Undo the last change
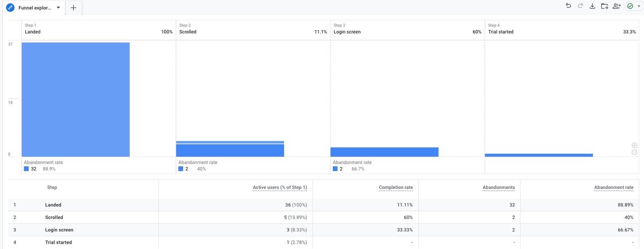The height and width of the screenshot is (249, 644). [568, 6]
